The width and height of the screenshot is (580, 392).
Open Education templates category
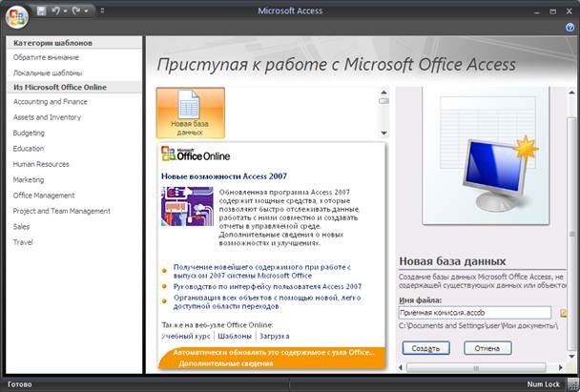click(x=29, y=148)
